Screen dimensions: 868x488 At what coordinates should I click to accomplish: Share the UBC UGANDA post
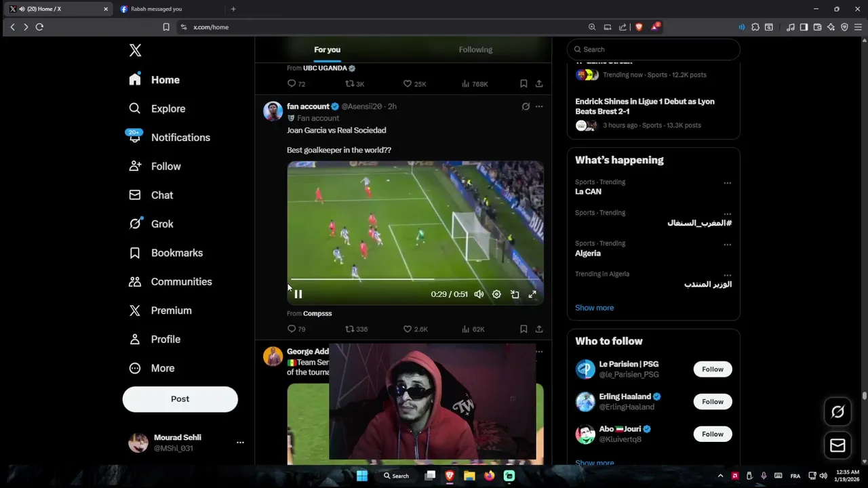(x=539, y=84)
